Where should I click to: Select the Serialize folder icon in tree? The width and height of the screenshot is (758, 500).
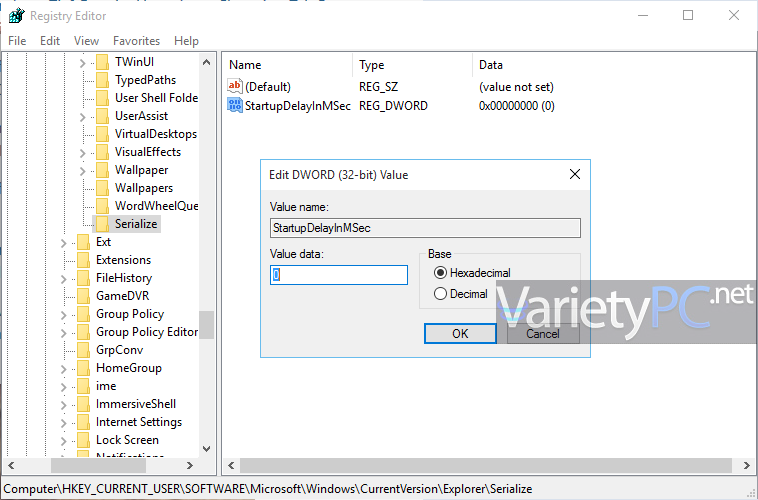pos(102,224)
